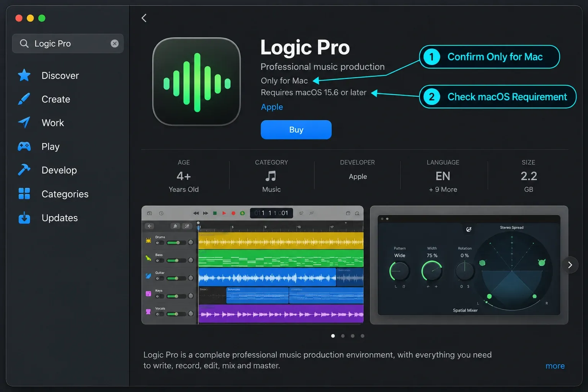The width and height of the screenshot is (588, 392).
Task: Open the Discover section in sidebar
Action: coord(60,75)
